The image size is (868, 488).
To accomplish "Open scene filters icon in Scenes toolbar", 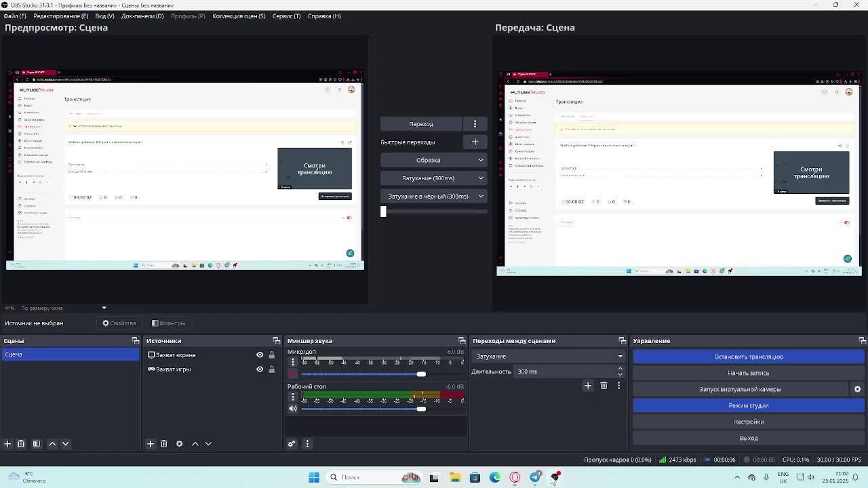I will (37, 444).
